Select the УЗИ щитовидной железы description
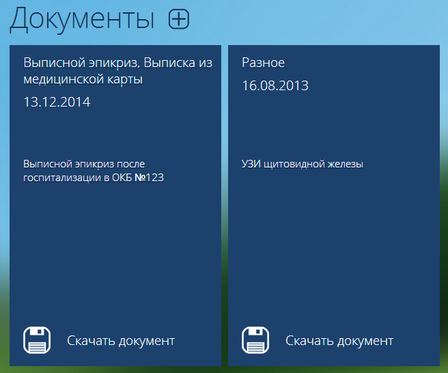Screen dimensions: 448x373 point(302,164)
